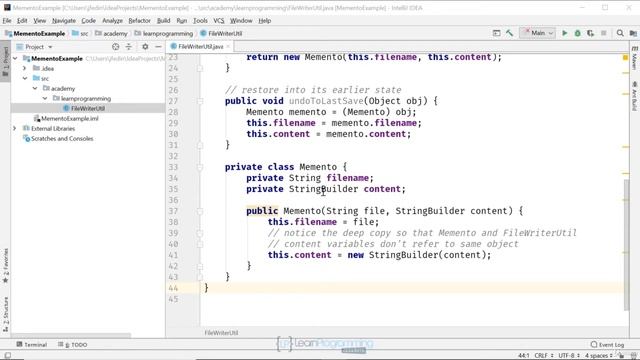640x360 pixels.
Task: Open the project structure icon in the top toolbar
Action: (633, 33)
